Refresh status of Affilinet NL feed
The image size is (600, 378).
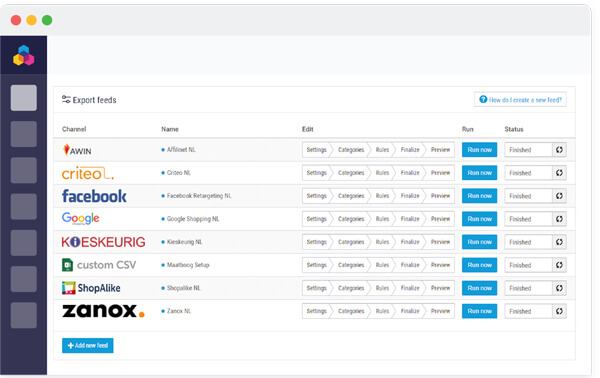[559, 150]
